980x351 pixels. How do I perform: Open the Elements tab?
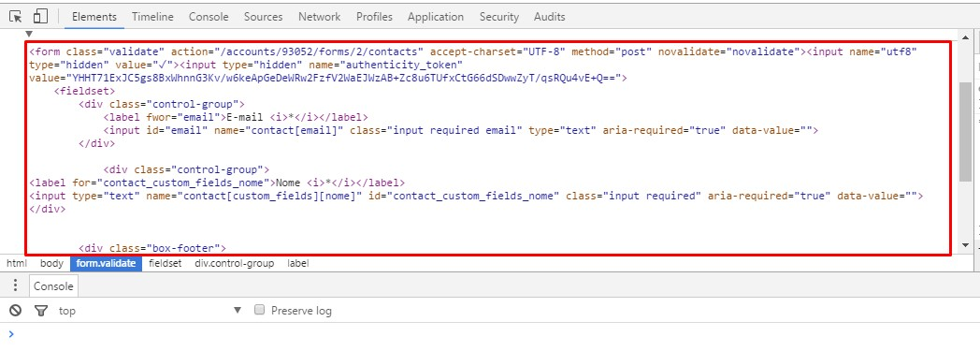[94, 17]
